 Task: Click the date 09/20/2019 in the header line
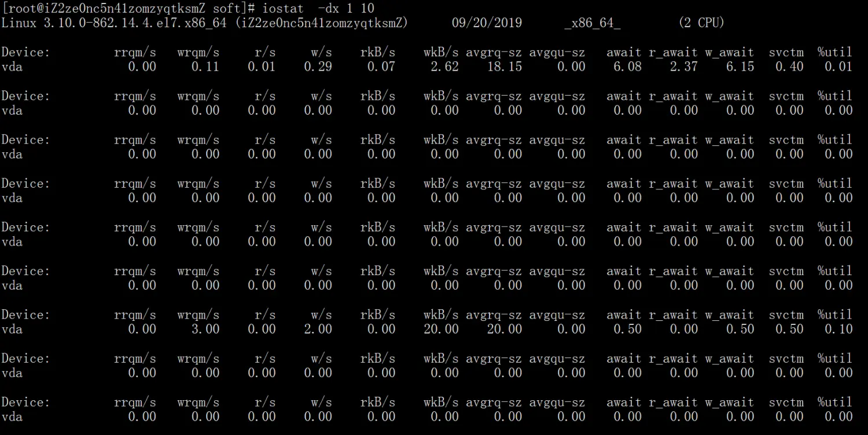(487, 23)
